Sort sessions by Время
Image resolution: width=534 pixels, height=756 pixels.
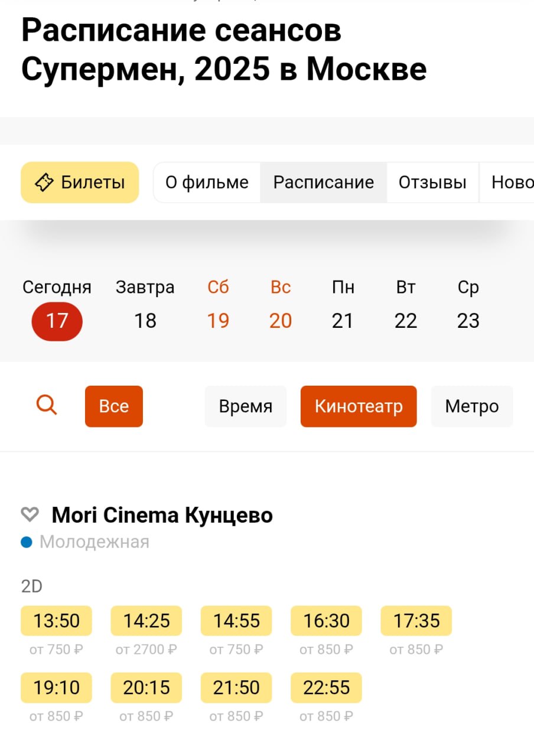point(246,406)
